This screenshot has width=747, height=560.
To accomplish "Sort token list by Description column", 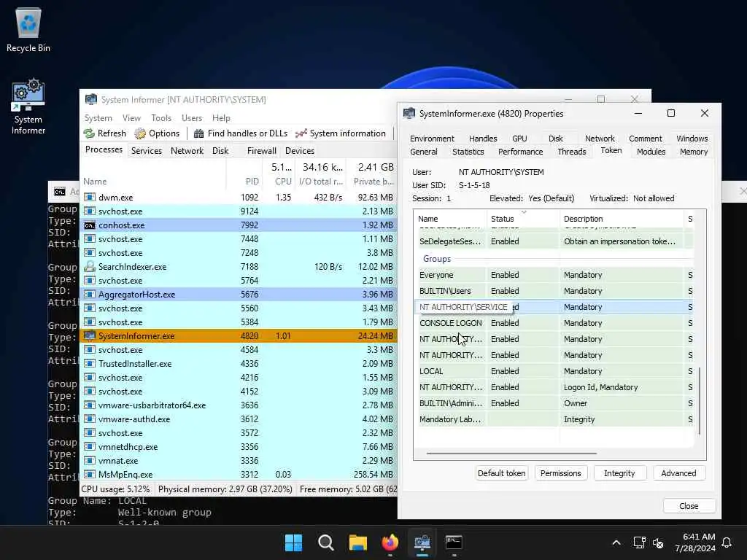I will (x=622, y=219).
